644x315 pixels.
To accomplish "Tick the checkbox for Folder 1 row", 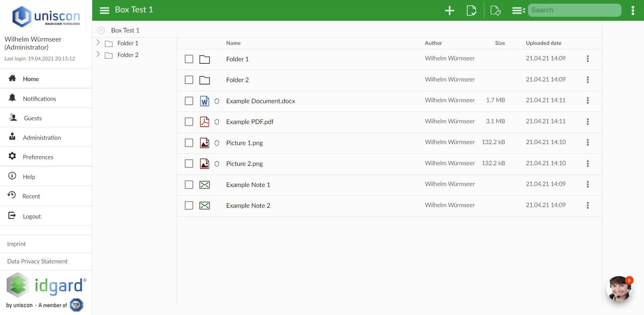I will pos(189,59).
